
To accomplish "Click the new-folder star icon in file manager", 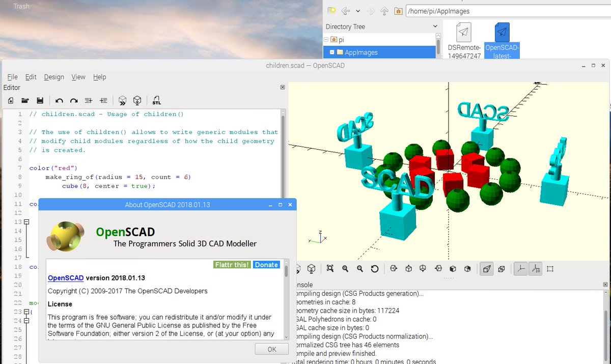I will click(x=331, y=10).
